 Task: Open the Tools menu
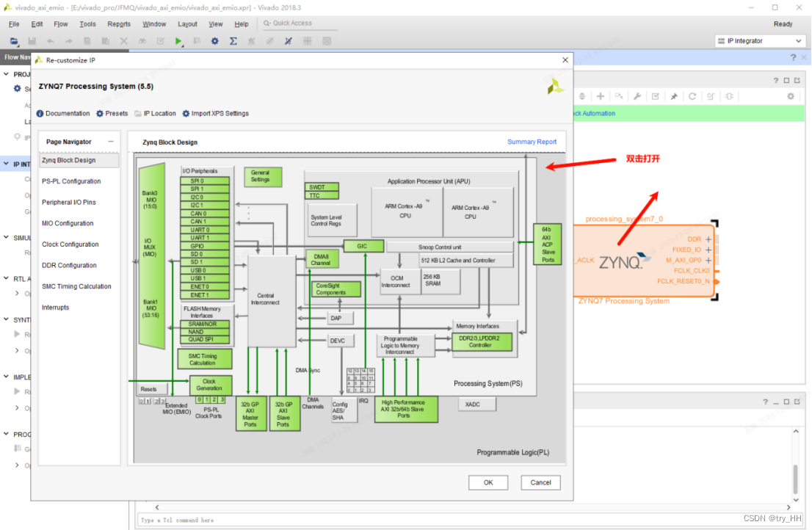(x=87, y=23)
